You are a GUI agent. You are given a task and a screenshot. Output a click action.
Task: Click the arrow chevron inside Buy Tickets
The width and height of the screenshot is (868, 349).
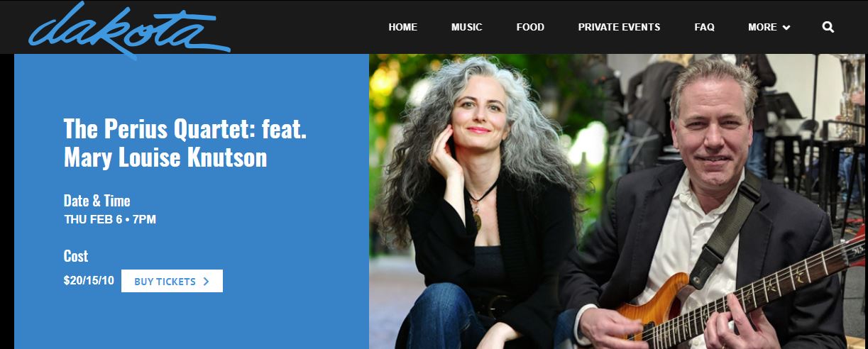point(206,281)
